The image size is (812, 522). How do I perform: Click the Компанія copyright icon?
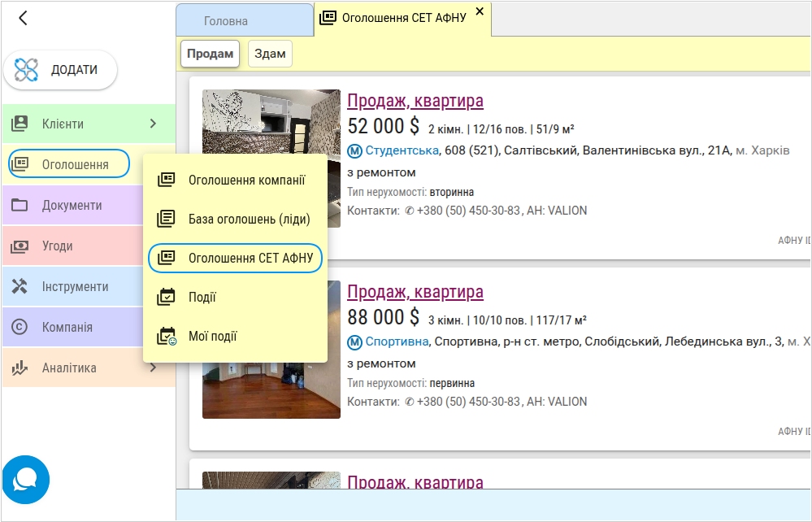click(20, 327)
